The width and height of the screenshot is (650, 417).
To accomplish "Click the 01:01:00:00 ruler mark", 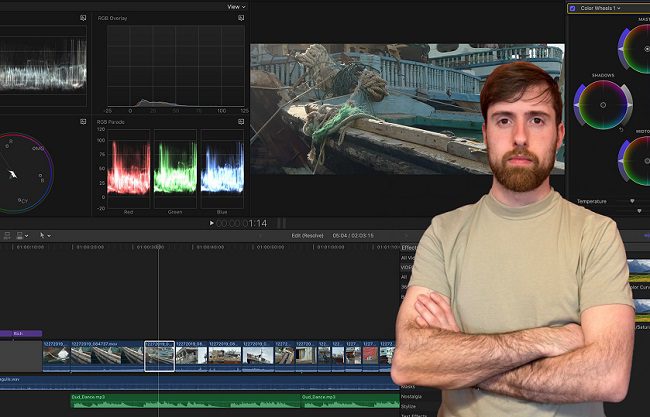I will (x=330, y=247).
